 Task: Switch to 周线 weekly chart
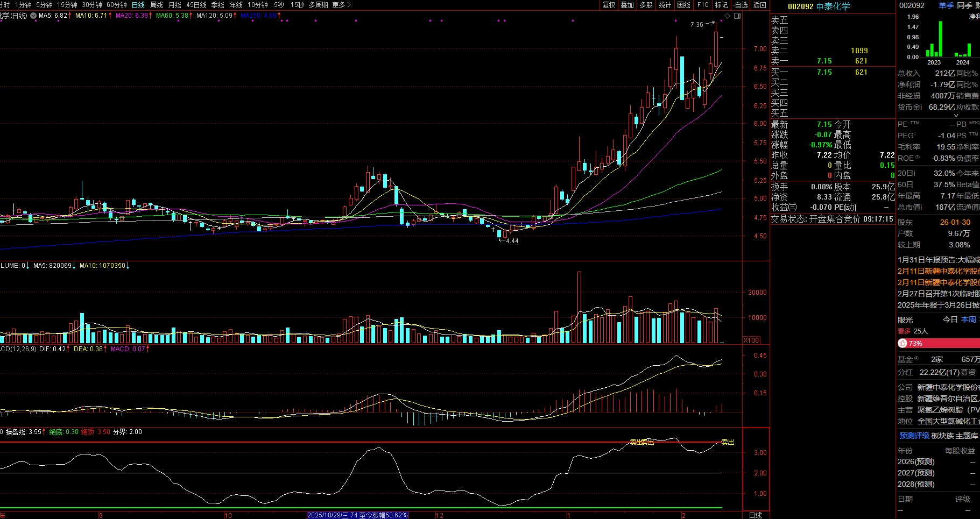[157, 5]
